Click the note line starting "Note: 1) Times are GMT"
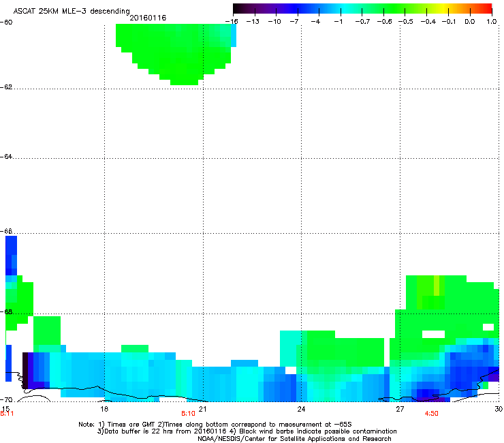This screenshot has height=443, width=504. 215,425
